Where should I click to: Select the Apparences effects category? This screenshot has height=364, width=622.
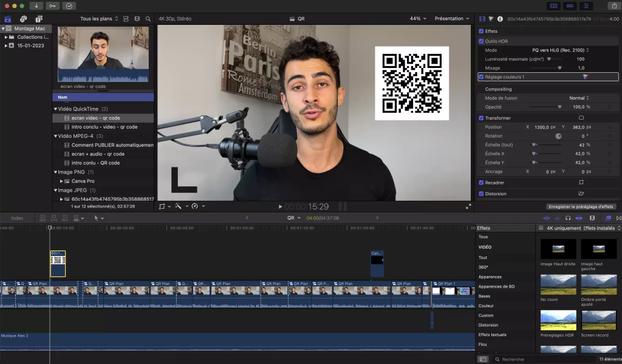coord(490,277)
